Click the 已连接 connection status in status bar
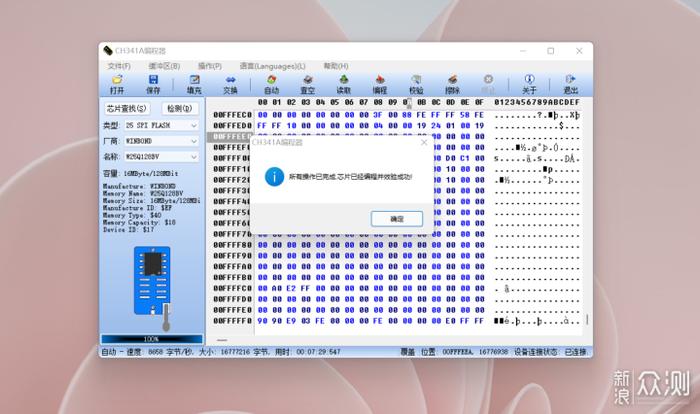 click(x=576, y=352)
